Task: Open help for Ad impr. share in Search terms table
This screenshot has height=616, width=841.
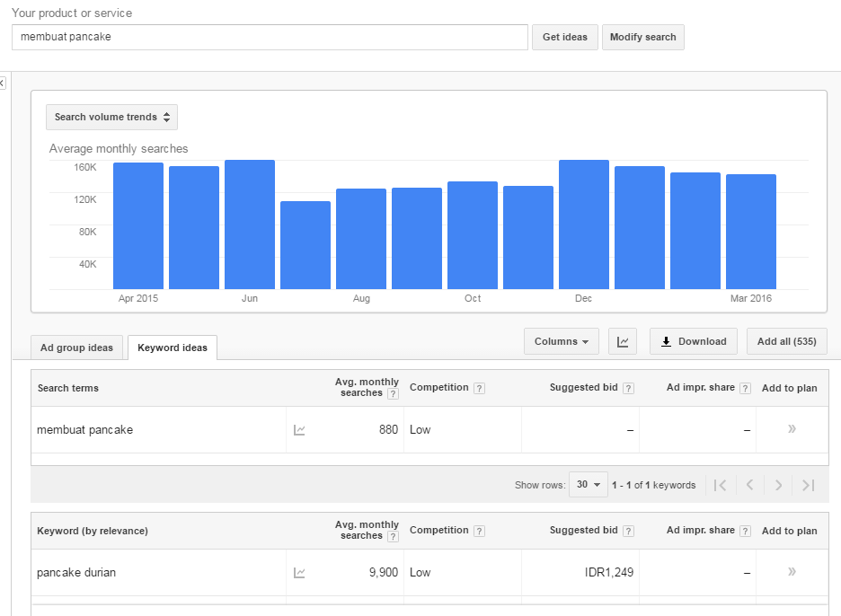Action: [745, 388]
